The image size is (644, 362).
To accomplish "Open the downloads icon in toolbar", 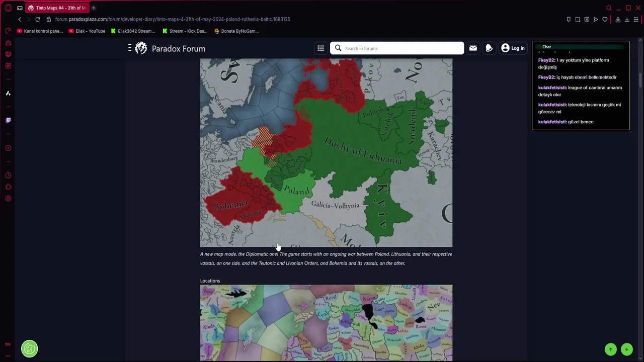I will coord(627,20).
